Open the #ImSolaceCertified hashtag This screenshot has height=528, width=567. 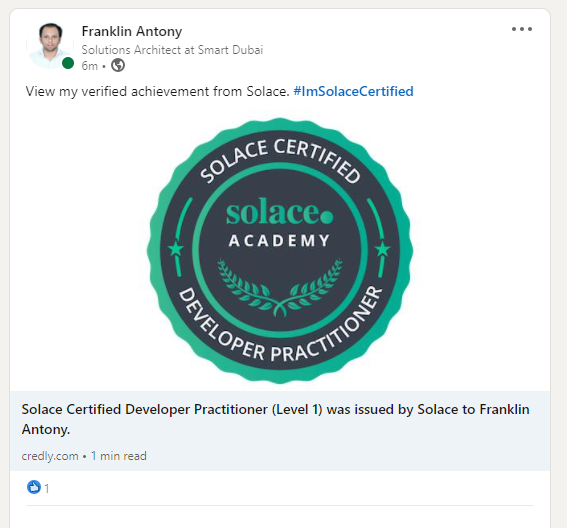[353, 91]
